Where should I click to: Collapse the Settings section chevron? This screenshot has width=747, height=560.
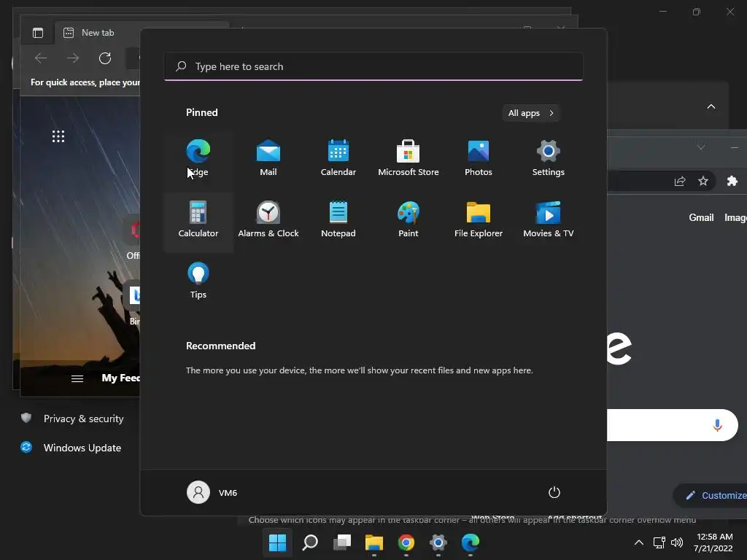[x=711, y=106]
